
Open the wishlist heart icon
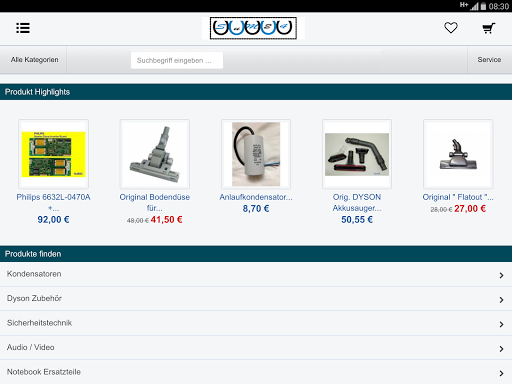[451, 28]
